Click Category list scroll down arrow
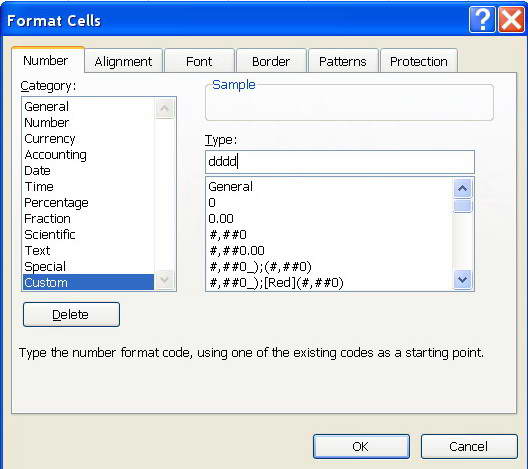This screenshot has width=528, height=469. 164,279
